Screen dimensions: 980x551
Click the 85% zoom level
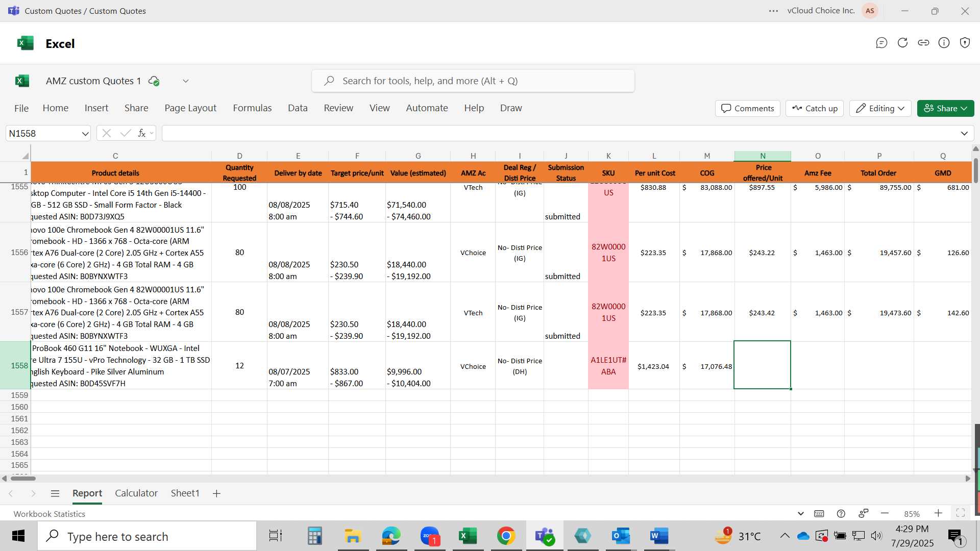pyautogui.click(x=912, y=514)
